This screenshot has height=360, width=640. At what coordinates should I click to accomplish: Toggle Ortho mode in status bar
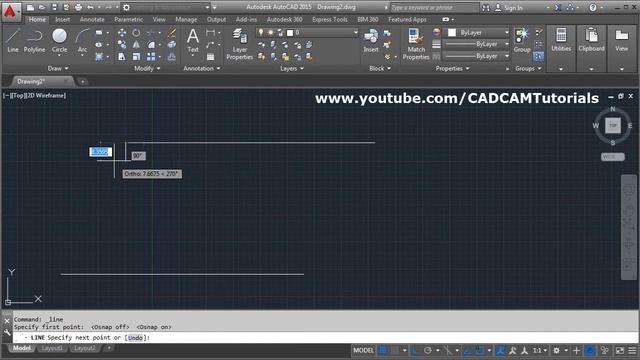point(416,350)
